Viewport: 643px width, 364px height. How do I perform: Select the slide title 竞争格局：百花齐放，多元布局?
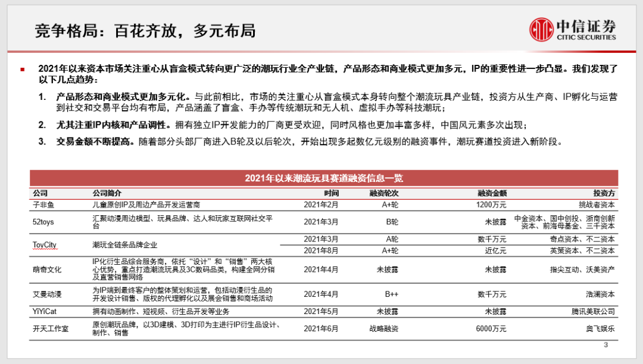tap(145, 31)
